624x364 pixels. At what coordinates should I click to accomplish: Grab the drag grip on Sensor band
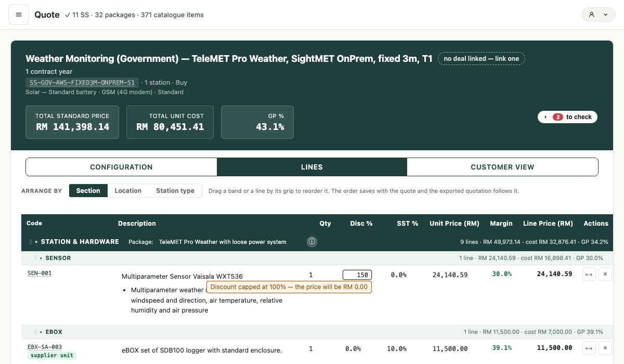tap(36, 258)
